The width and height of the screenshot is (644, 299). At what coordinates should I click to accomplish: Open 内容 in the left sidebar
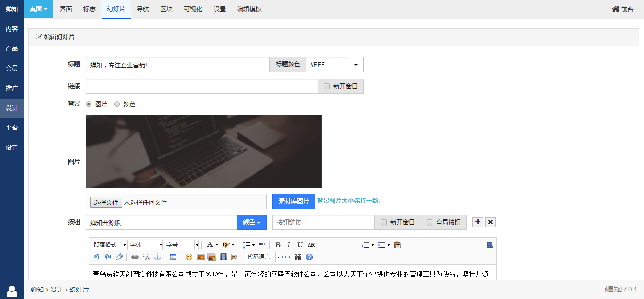coord(12,29)
